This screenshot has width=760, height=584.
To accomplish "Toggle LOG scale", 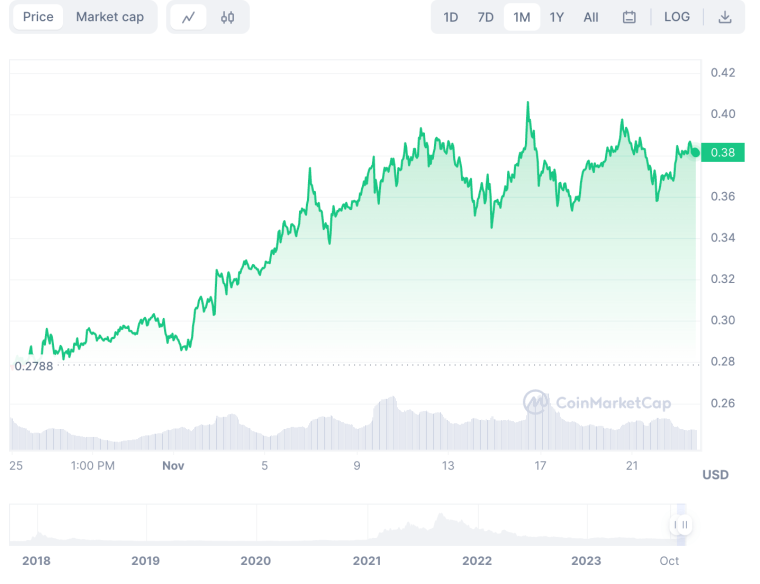I will 677,17.
